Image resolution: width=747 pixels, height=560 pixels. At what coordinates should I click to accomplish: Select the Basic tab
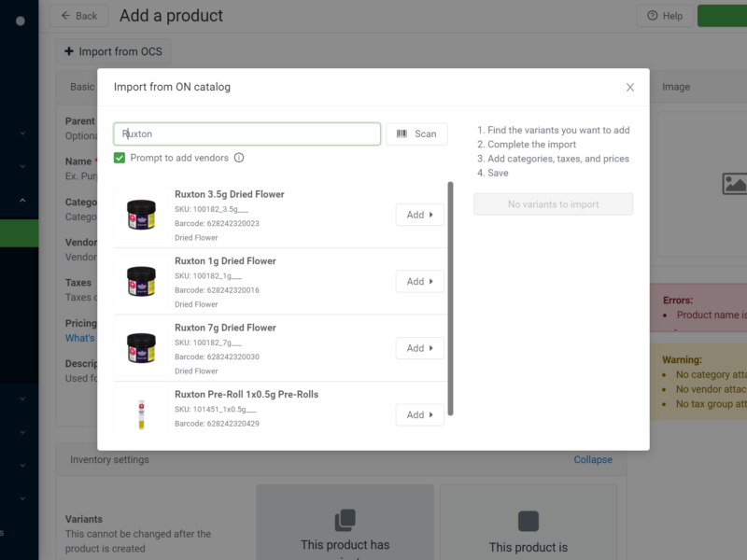(x=82, y=87)
